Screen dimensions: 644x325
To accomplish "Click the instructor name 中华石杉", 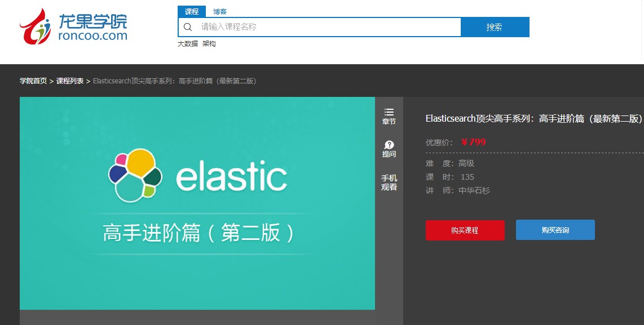I will click(474, 190).
